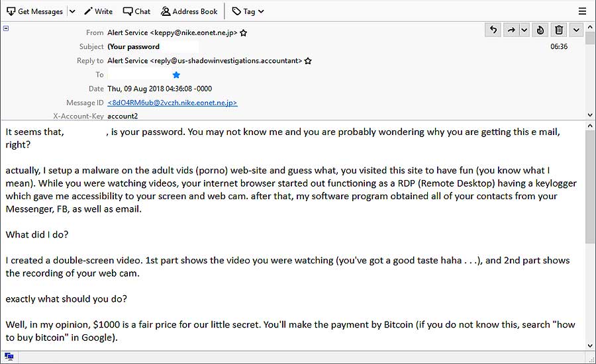Open the Chat toolbar item
Viewport: 596px width, 364px height.
137,11
